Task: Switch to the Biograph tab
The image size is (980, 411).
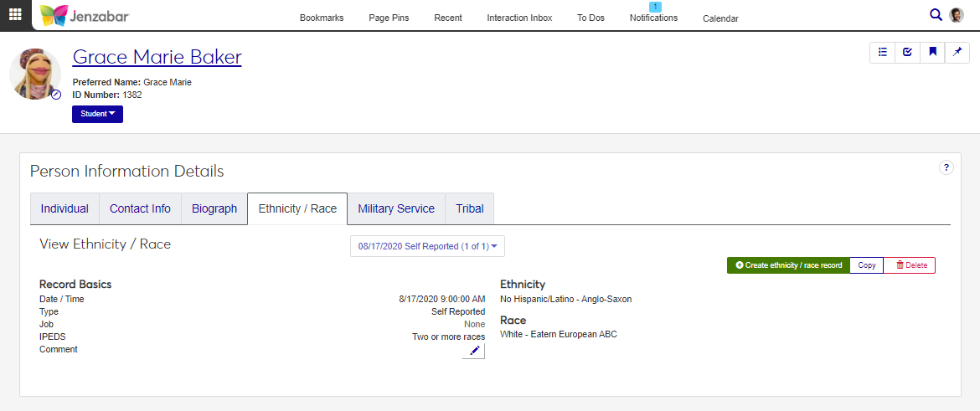Action: click(x=214, y=208)
